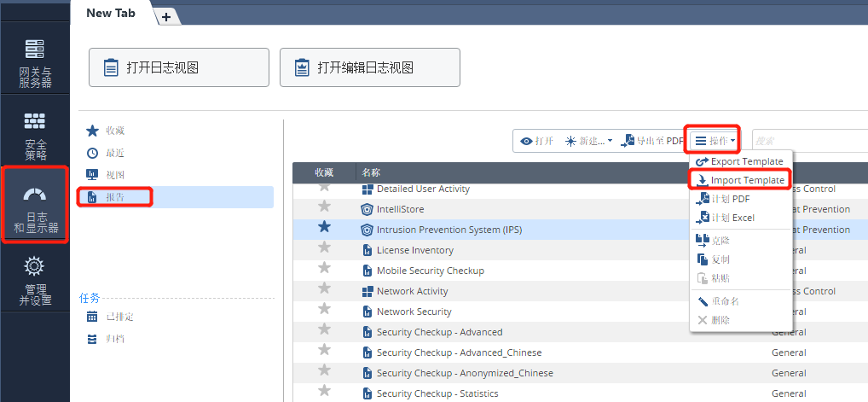Expand the 新建 dropdown
This screenshot has height=402, width=868.
coord(588,142)
